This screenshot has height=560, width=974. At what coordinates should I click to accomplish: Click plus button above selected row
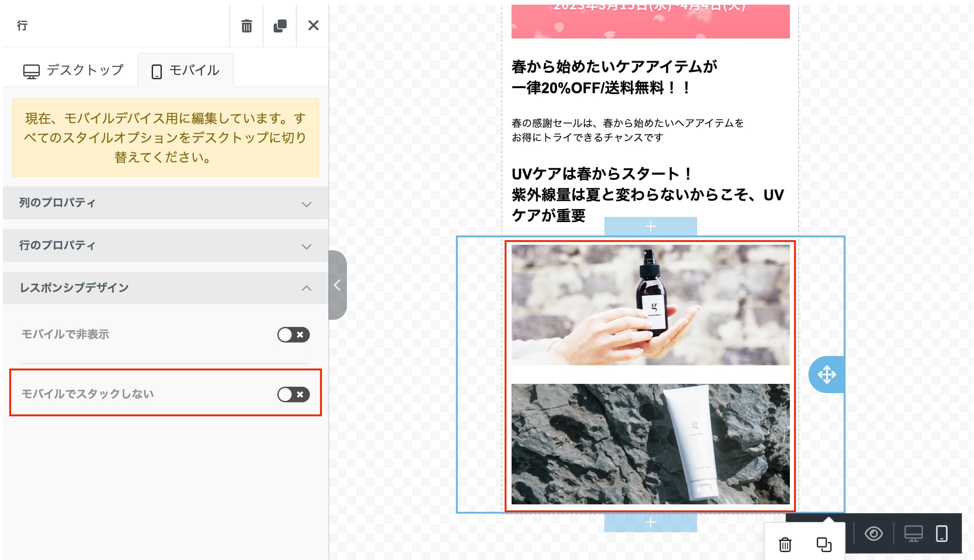pyautogui.click(x=650, y=226)
